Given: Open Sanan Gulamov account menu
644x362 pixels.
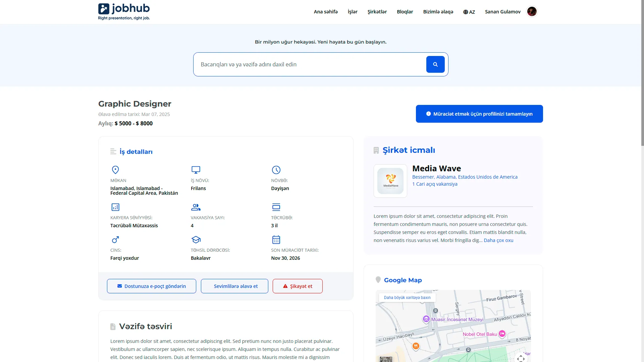Looking at the screenshot, I should pyautogui.click(x=502, y=12).
